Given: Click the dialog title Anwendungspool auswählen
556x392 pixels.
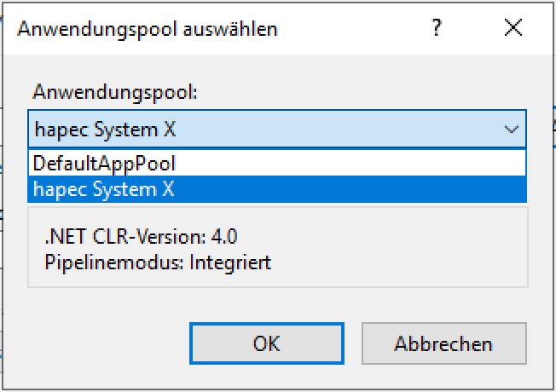Looking at the screenshot, I should coord(148,29).
